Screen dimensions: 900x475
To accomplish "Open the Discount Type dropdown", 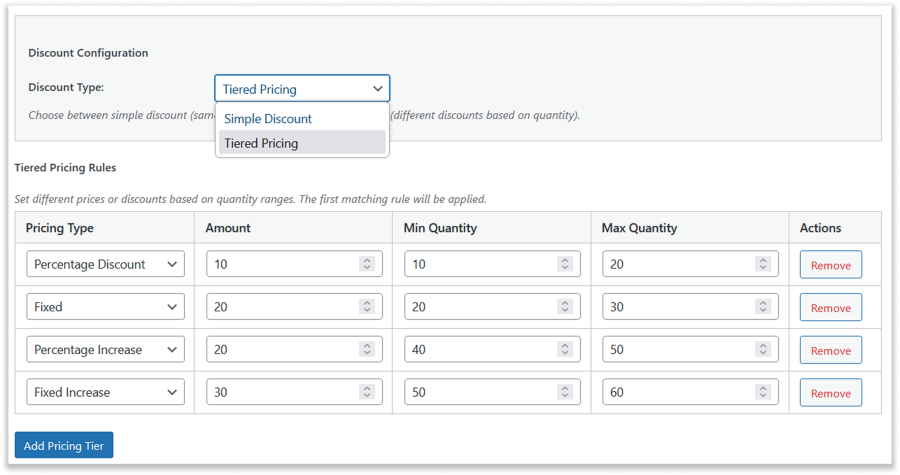I will (302, 88).
